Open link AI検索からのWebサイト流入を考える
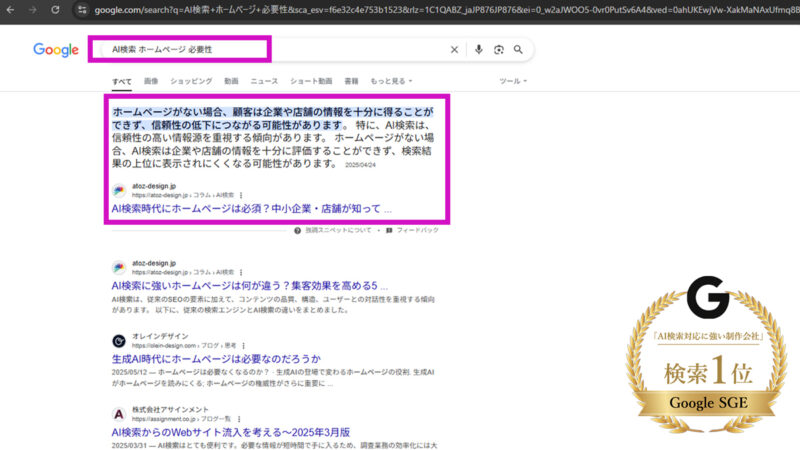The width and height of the screenshot is (800, 450). click(x=231, y=432)
